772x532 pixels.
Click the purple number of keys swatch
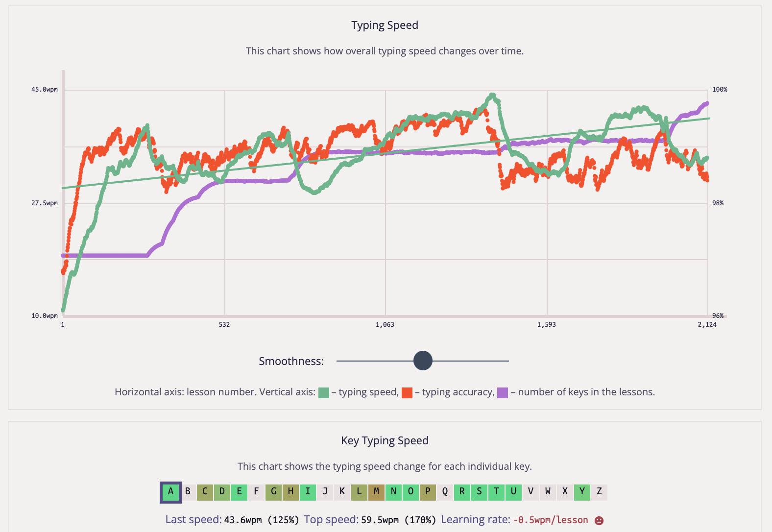[503, 393]
